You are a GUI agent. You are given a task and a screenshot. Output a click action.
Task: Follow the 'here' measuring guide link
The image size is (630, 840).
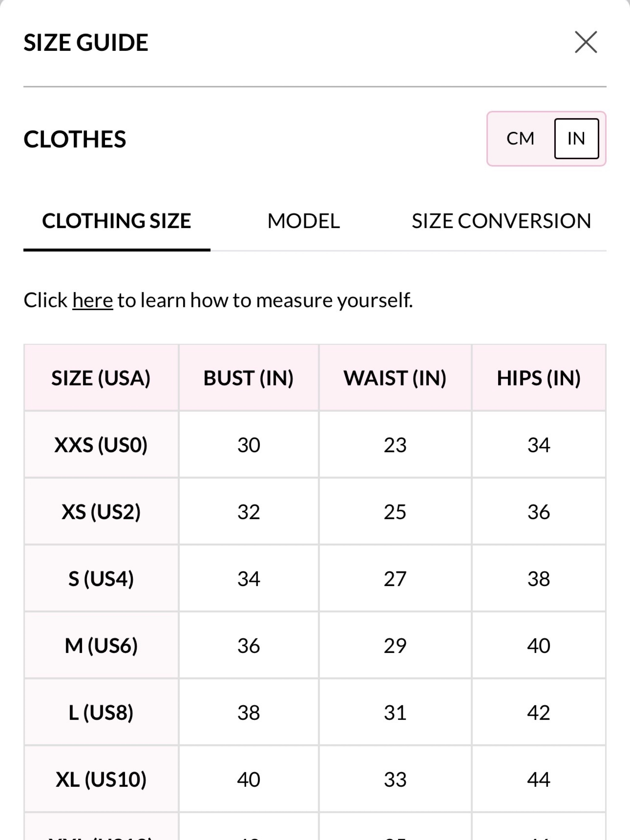tap(93, 300)
